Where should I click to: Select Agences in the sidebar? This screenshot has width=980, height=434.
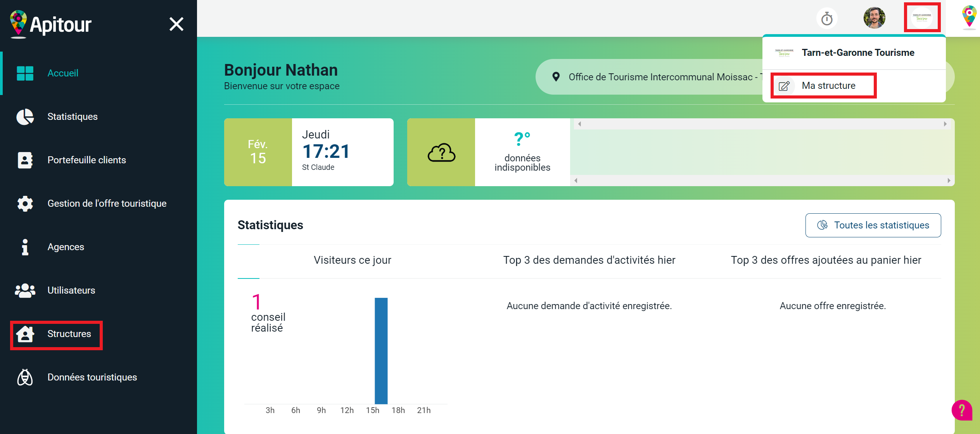(x=66, y=247)
